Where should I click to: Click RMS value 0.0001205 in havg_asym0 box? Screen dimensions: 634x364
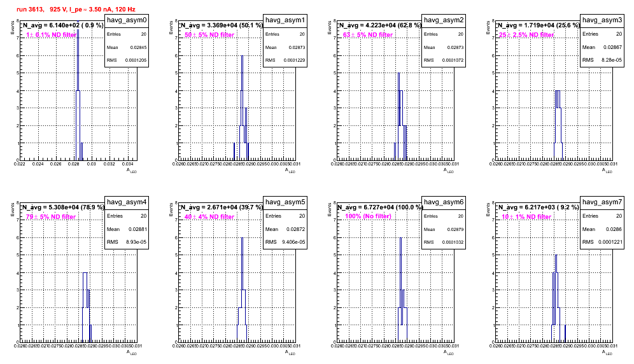136,60
